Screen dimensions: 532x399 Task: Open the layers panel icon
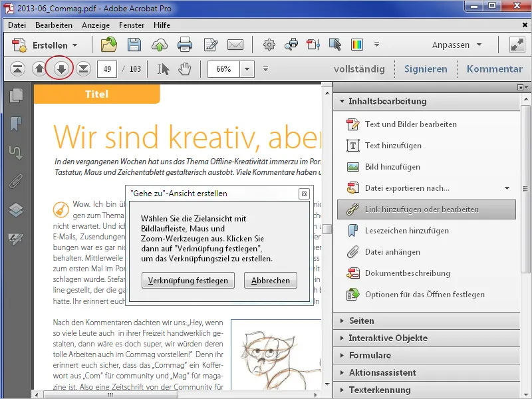(16, 209)
